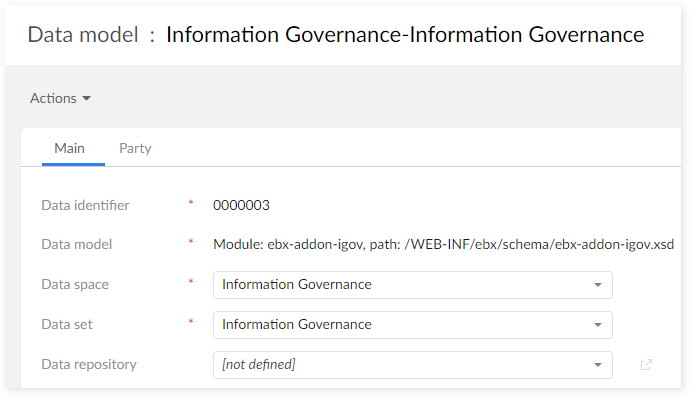The height and width of the screenshot is (397, 690).
Task: Click the Data identifier value 0000003
Action: tap(241, 205)
